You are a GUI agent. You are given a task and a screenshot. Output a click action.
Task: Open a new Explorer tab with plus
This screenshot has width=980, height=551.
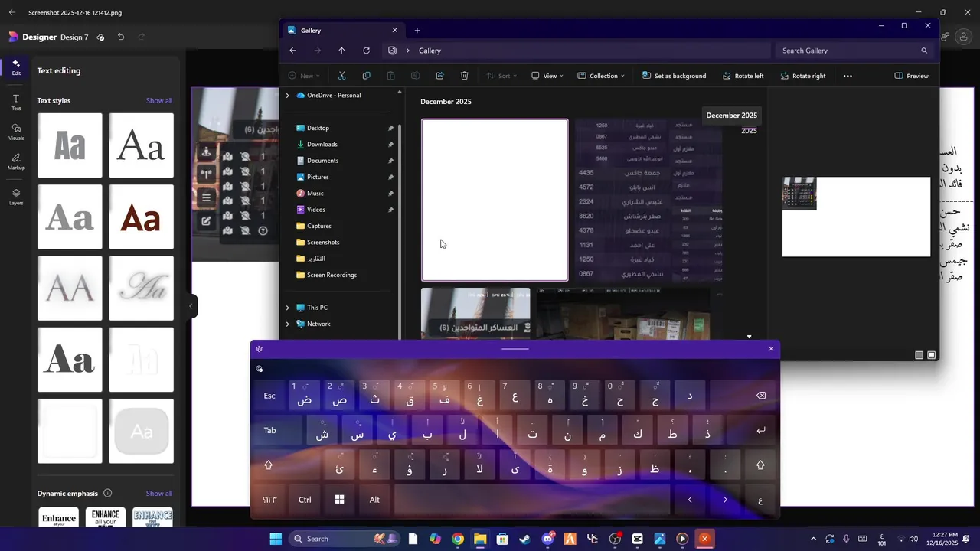click(x=417, y=31)
